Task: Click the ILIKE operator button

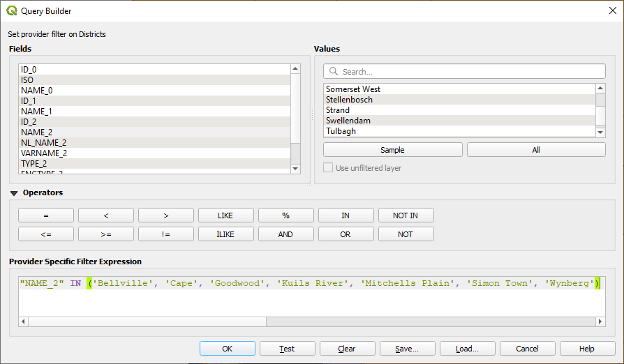Action: pyautogui.click(x=225, y=234)
